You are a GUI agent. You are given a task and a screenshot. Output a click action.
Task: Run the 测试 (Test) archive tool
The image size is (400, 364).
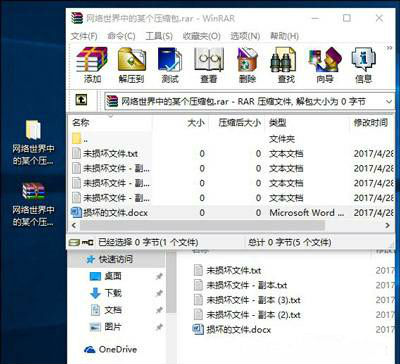tap(170, 65)
